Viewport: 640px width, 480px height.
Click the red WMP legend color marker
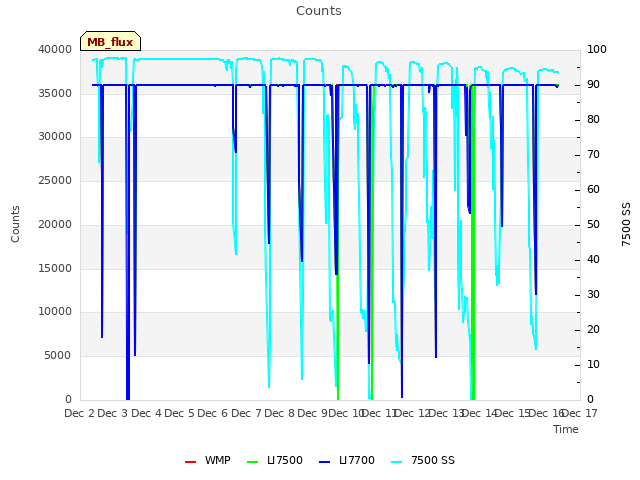[x=191, y=462]
